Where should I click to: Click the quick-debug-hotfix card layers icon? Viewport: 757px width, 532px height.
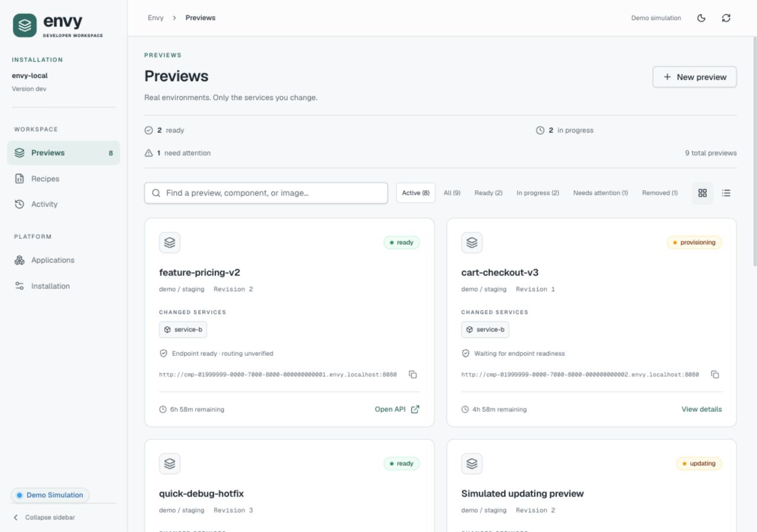(170, 463)
